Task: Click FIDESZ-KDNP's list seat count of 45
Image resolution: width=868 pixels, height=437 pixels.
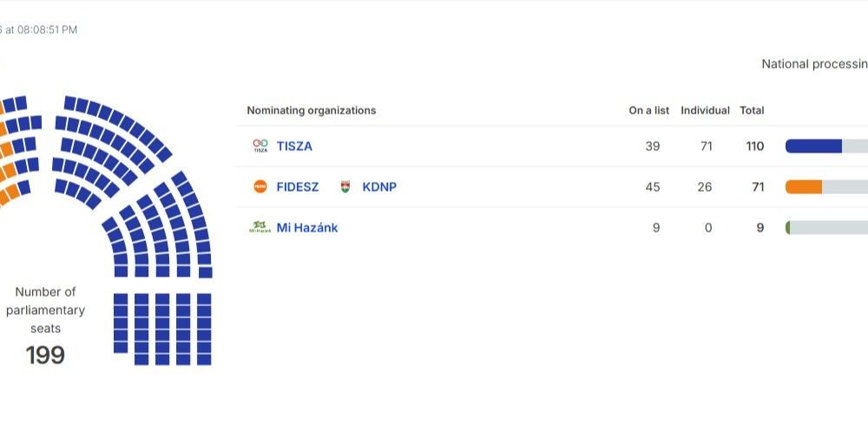Action: (x=653, y=187)
